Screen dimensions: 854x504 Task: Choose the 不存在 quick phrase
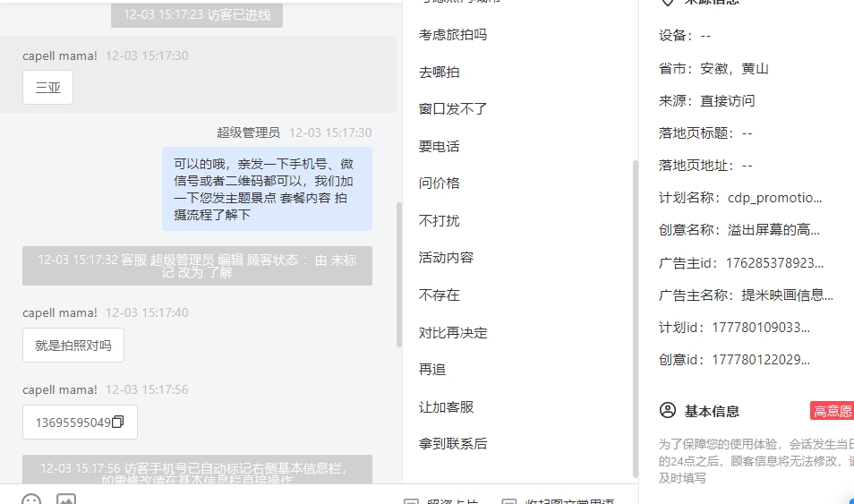point(439,295)
